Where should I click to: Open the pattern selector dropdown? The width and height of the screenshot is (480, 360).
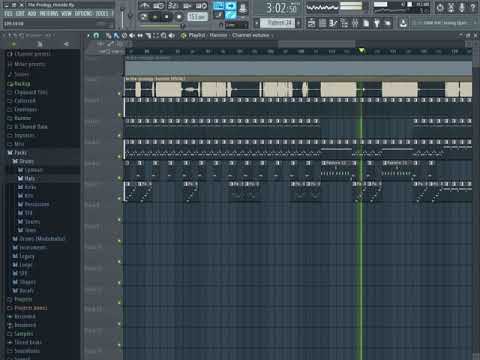(277, 23)
